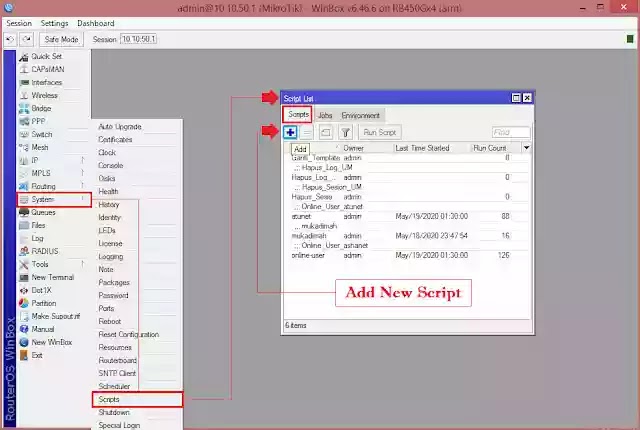Image resolution: width=640 pixels, height=430 pixels.
Task: Switch to the Jobs tab
Action: (325, 115)
